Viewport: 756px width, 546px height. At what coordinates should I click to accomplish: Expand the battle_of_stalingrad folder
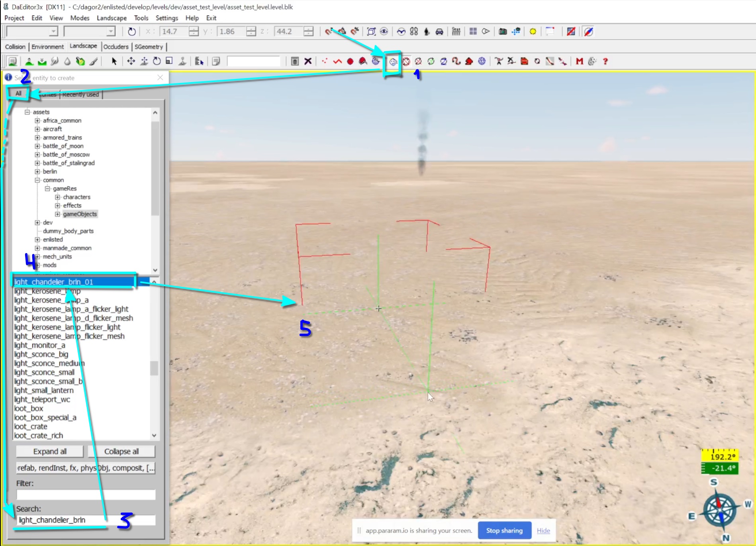(37, 163)
